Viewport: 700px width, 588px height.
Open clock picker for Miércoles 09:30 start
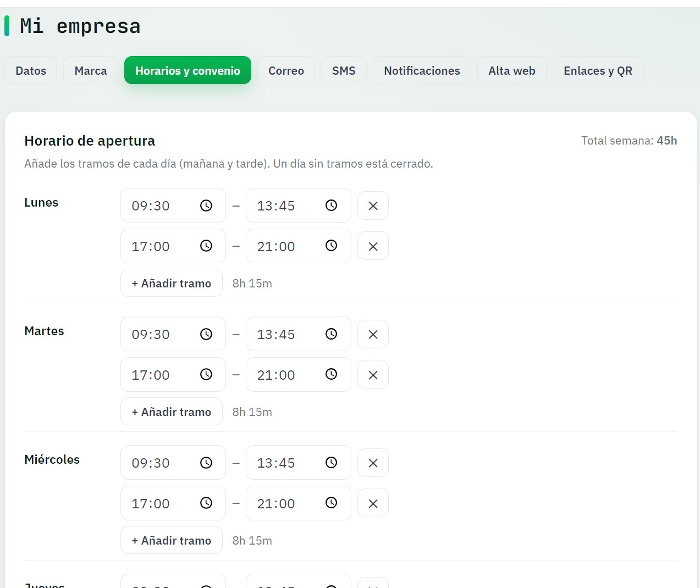point(206,463)
